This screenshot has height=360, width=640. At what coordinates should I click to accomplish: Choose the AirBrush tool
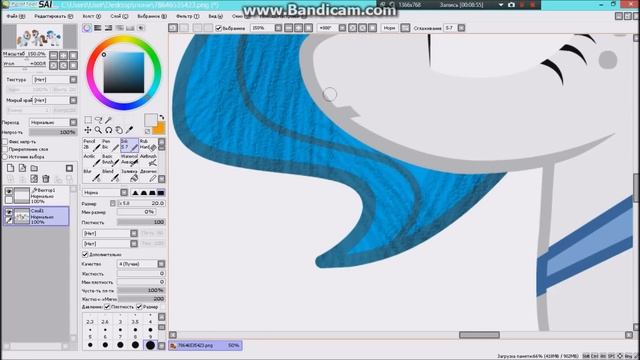(148, 160)
